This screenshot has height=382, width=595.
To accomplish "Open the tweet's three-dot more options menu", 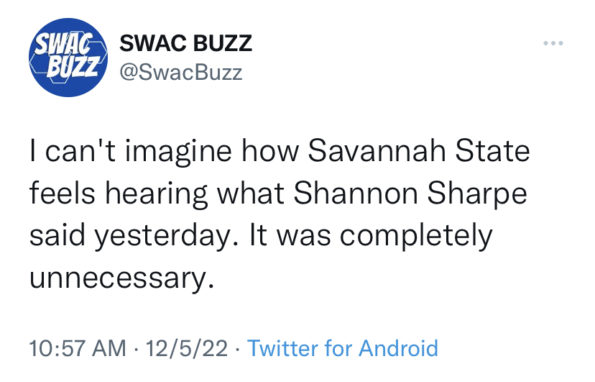I will tap(553, 43).
